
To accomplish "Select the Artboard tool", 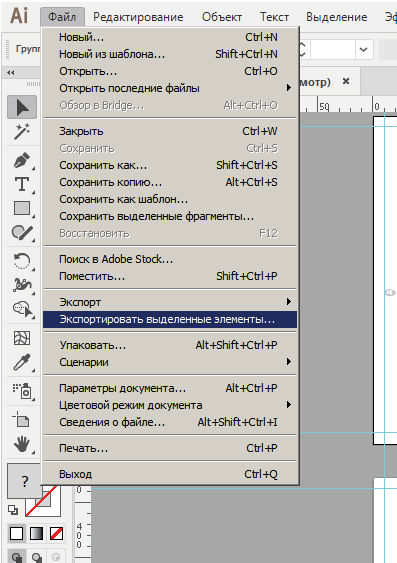I will pos(22,419).
